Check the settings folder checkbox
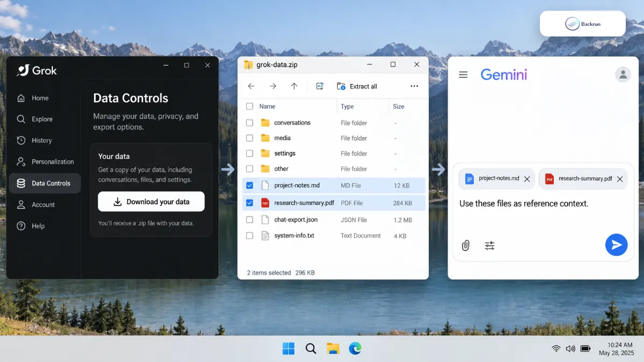This screenshot has height=362, width=644. pos(250,153)
